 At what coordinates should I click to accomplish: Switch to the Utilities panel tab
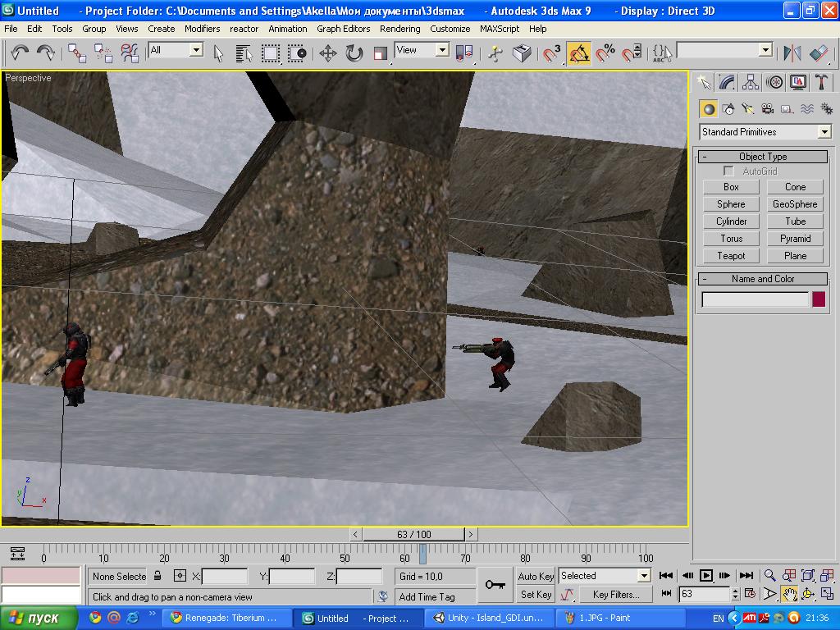[821, 83]
